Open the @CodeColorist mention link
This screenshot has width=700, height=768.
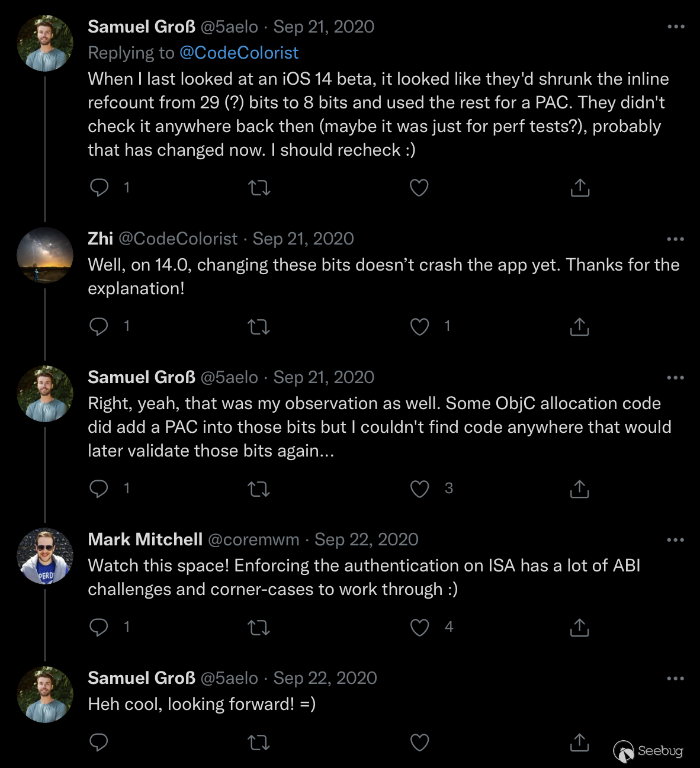tap(239, 53)
